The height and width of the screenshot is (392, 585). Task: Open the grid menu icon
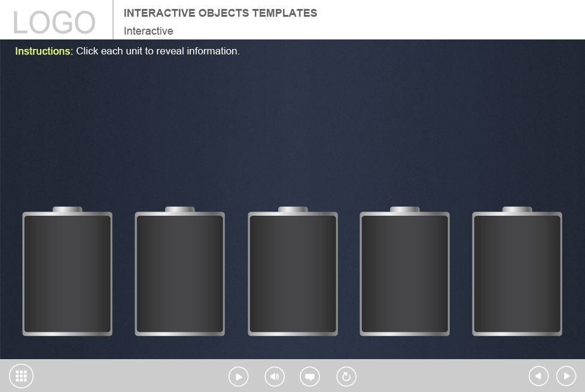tap(22, 376)
